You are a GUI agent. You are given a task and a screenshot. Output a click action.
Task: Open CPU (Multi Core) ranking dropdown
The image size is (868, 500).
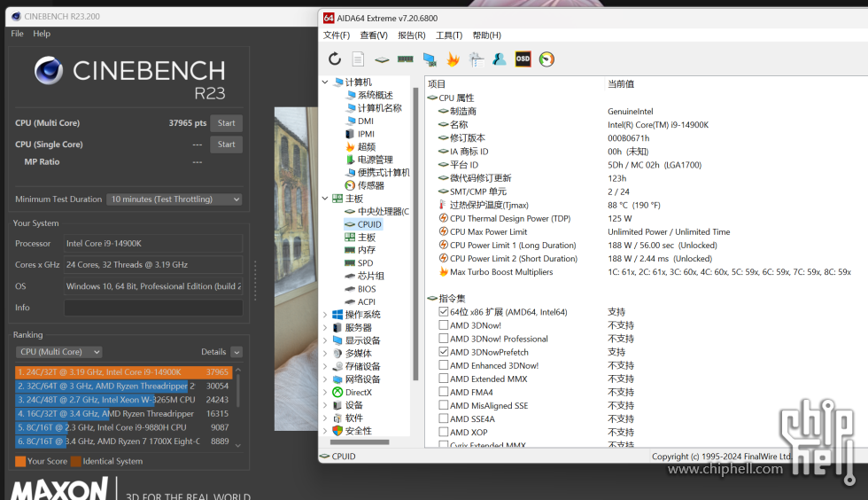(x=58, y=352)
